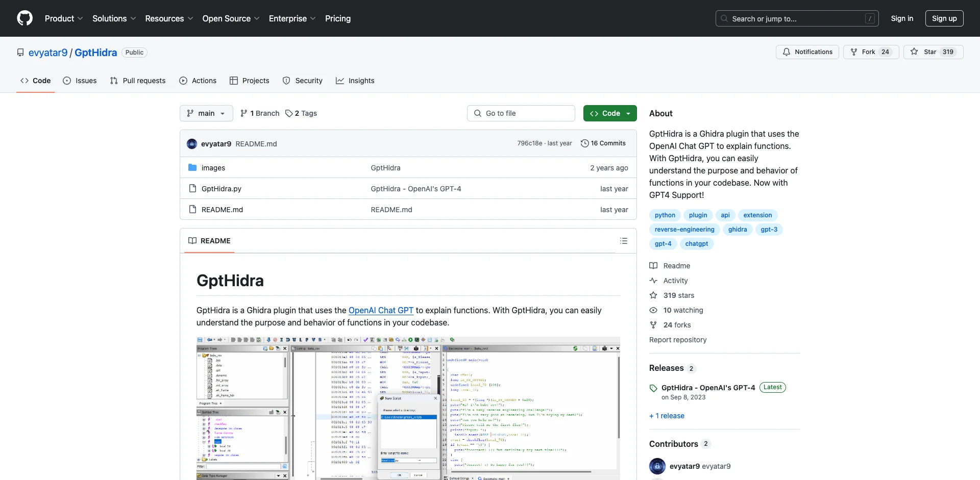View the 24 forks link
The width and height of the screenshot is (980, 480).
tap(670, 325)
